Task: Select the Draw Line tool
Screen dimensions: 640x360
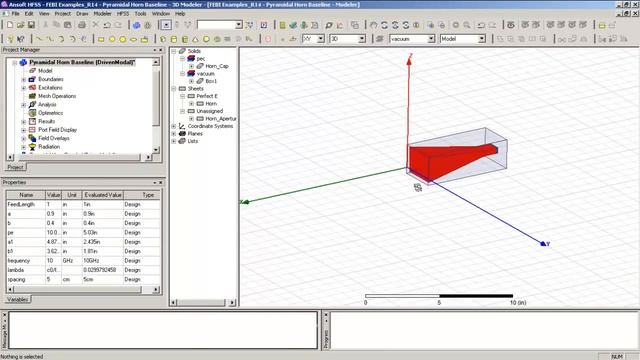Action: pos(39,39)
